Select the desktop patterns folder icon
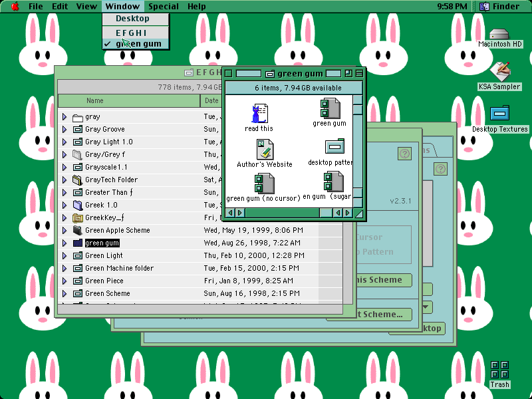This screenshot has width=532, height=399. (x=335, y=146)
